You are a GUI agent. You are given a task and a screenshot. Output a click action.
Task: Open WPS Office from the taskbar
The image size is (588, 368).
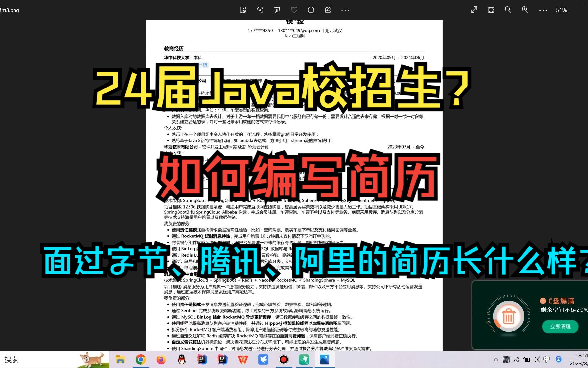(243, 359)
